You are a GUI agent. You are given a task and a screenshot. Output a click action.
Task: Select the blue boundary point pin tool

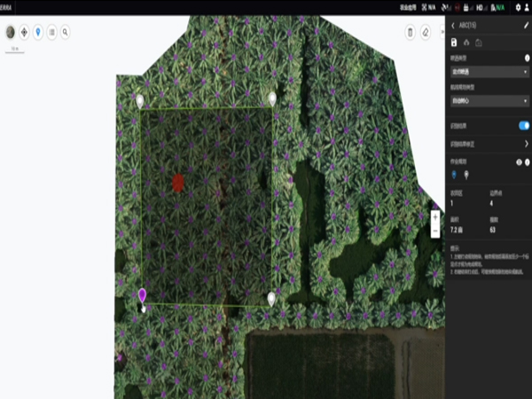click(x=454, y=175)
